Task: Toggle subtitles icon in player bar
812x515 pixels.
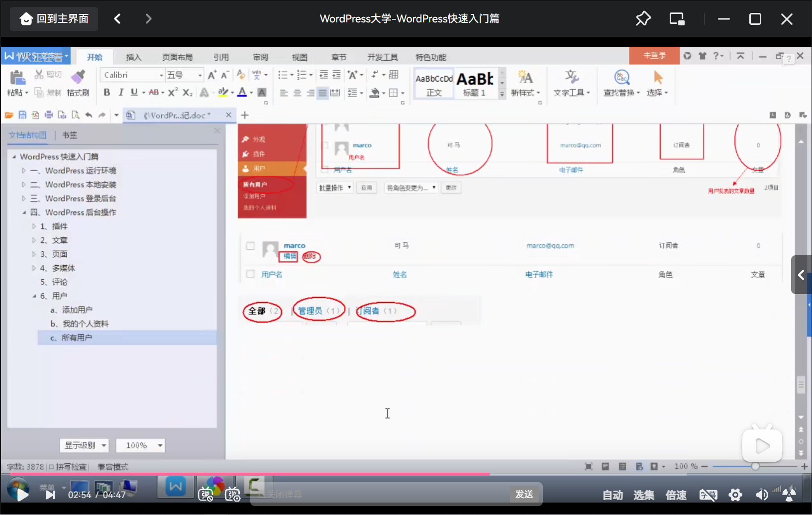Action: click(708, 495)
